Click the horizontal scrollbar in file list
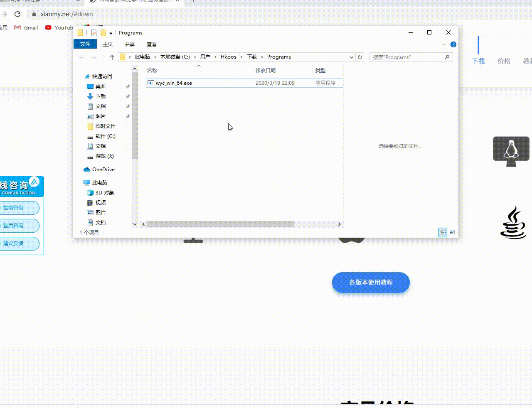The image size is (532, 408). tap(220, 224)
